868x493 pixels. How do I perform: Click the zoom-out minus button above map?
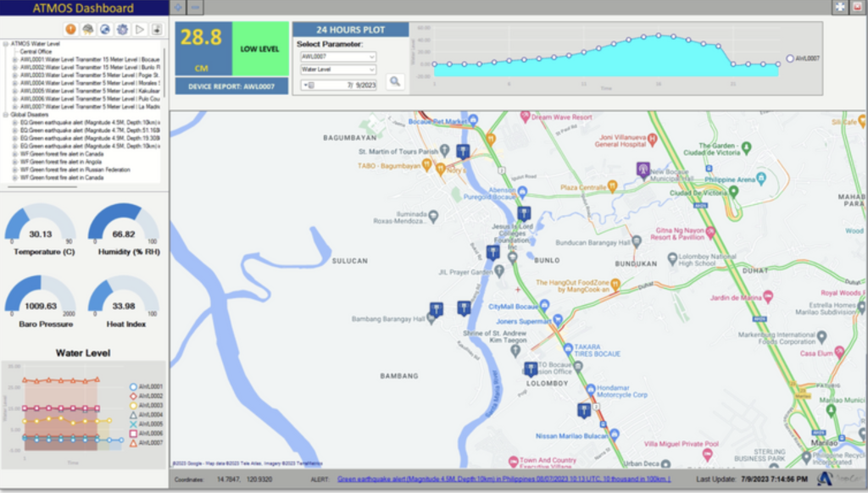click(196, 7)
